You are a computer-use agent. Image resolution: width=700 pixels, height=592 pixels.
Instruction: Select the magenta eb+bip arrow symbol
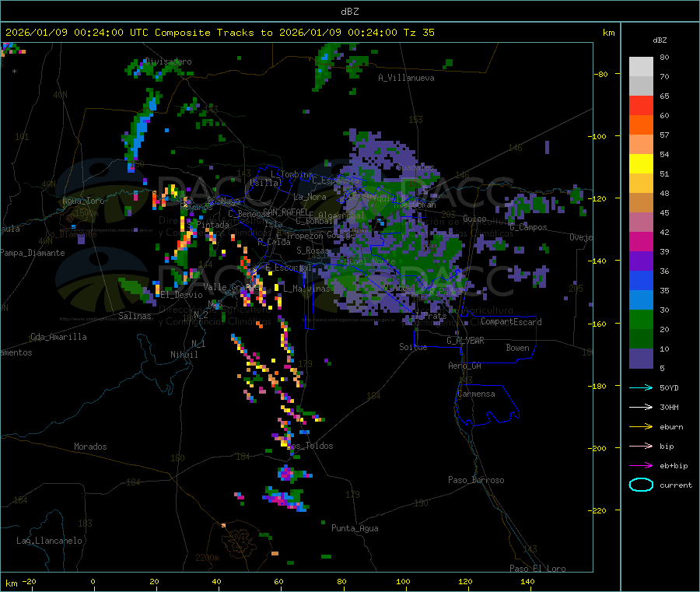[641, 465]
